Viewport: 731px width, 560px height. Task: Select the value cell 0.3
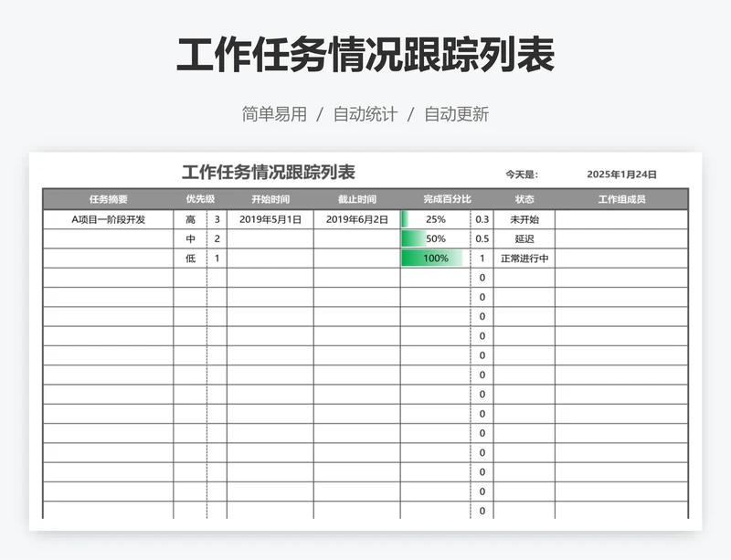482,219
